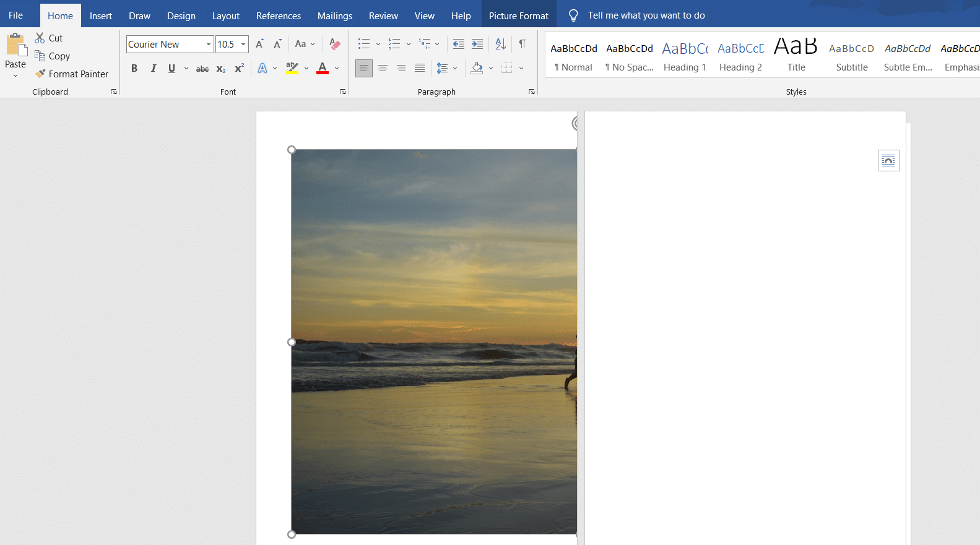Toggle Show/Hide paragraph marks
The image size is (980, 545).
coord(523,44)
